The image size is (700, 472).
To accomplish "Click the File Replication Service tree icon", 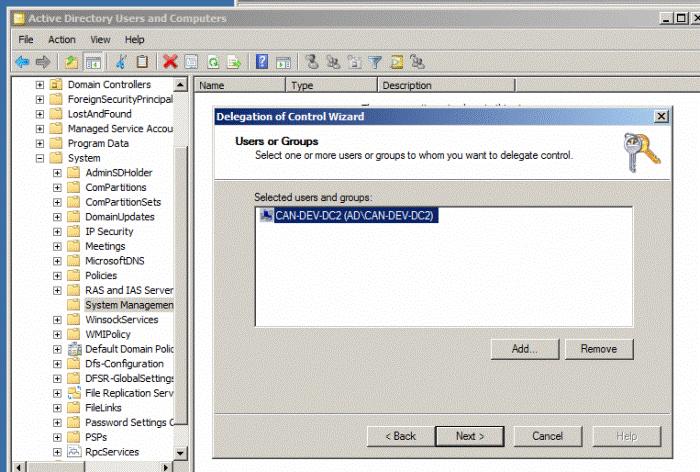I will click(74, 393).
